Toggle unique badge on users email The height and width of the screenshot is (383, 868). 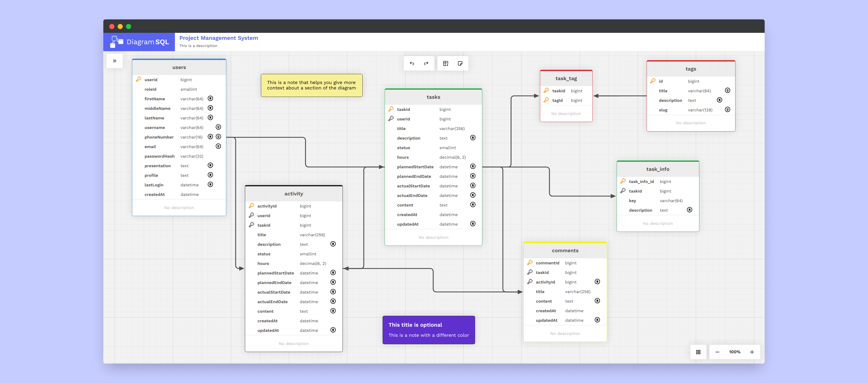(218, 146)
